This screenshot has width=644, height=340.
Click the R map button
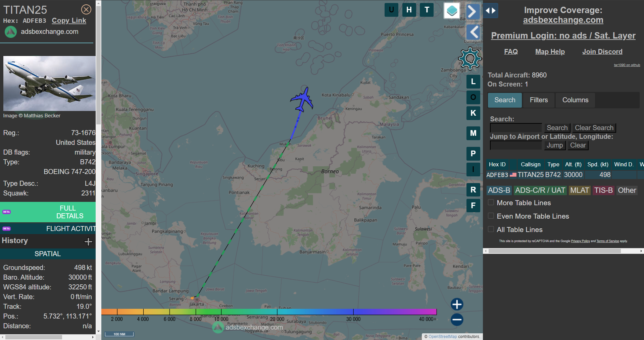(x=473, y=190)
